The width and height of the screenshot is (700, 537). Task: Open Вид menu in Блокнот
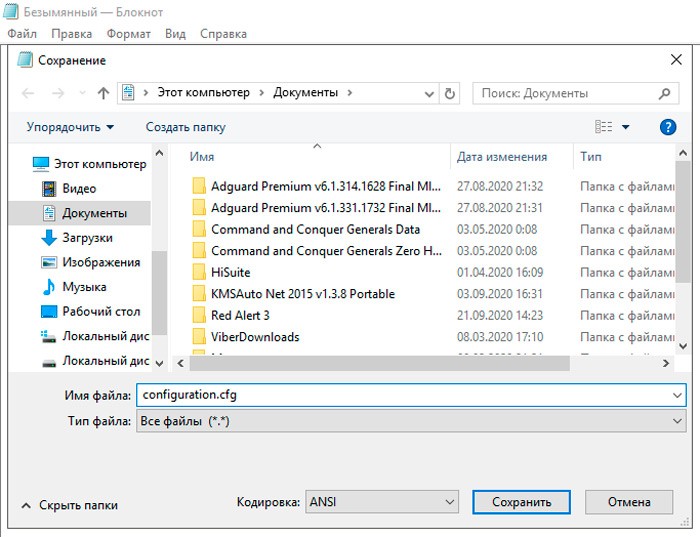click(175, 34)
